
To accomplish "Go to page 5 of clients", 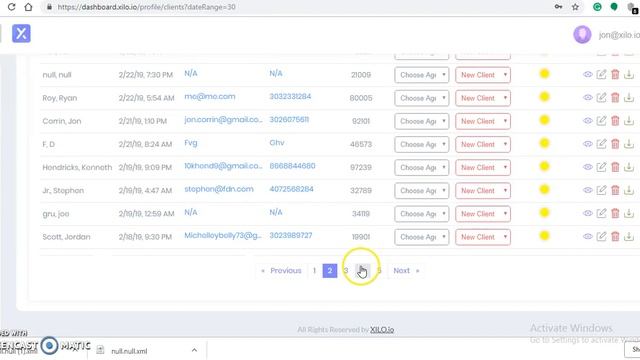I will (x=379, y=271).
